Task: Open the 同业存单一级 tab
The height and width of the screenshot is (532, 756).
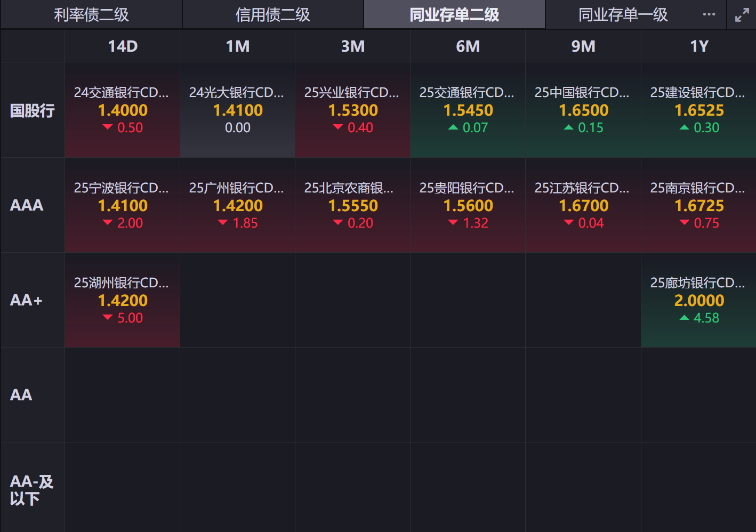Action: 623,14
